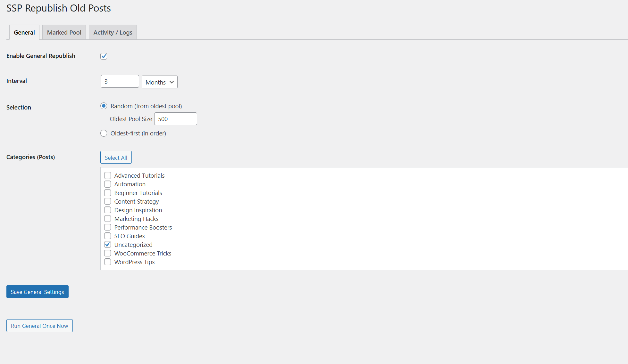Image resolution: width=628 pixels, height=364 pixels.
Task: Click the Interval number field
Action: pyautogui.click(x=120, y=81)
